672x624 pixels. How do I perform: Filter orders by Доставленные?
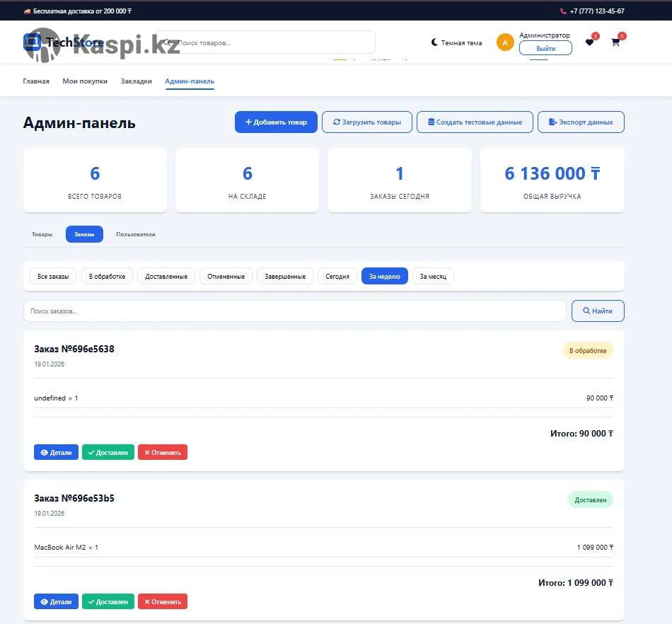pyautogui.click(x=166, y=276)
